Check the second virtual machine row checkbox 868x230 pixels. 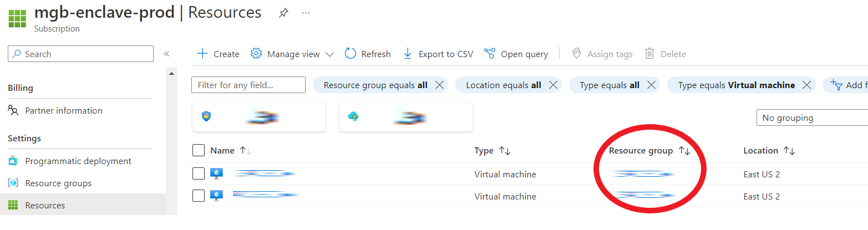click(199, 196)
